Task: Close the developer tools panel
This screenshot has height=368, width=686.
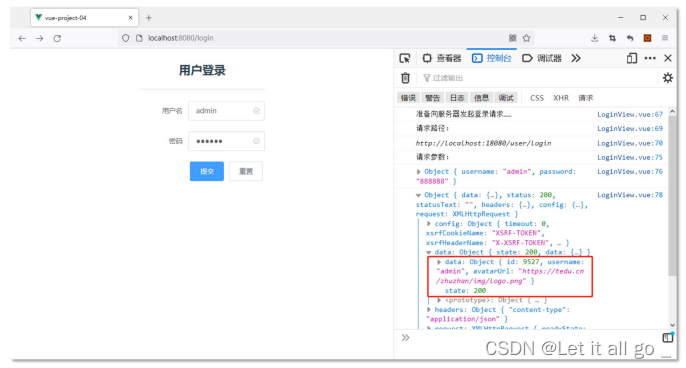Action: (x=668, y=58)
